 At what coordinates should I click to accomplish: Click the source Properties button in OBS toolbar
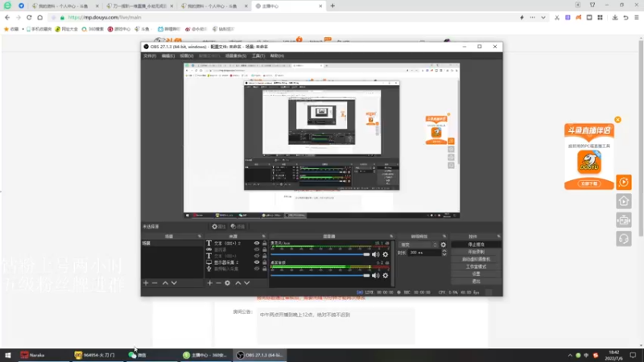pos(218,227)
